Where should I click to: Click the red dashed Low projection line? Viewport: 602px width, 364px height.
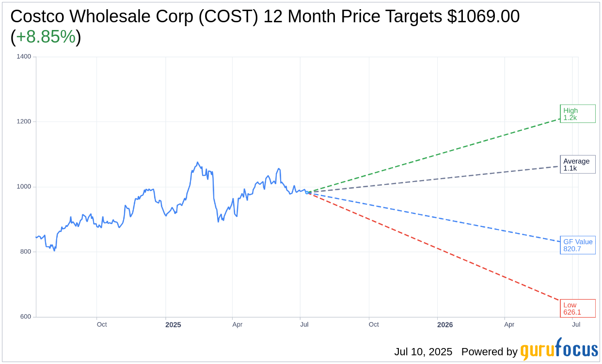click(x=436, y=246)
